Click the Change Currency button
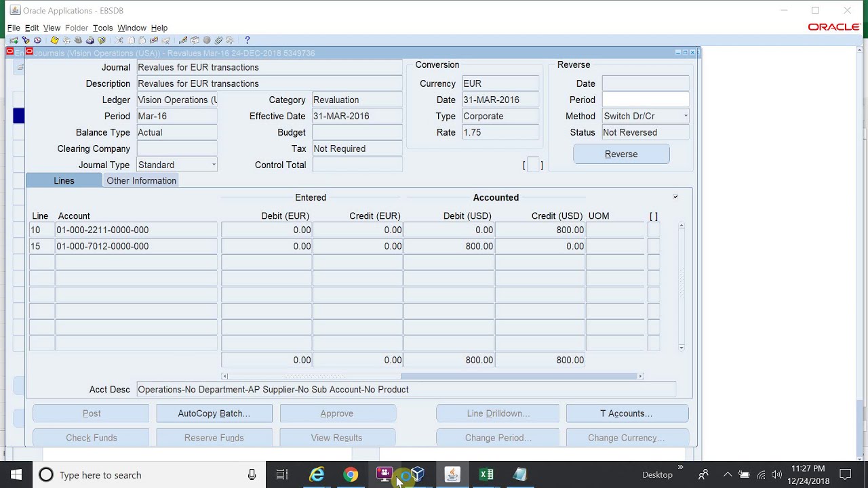This screenshot has width=868, height=488. click(x=627, y=438)
